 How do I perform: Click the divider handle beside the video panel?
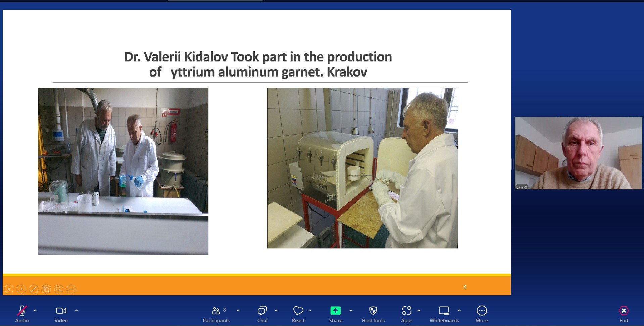(512, 164)
